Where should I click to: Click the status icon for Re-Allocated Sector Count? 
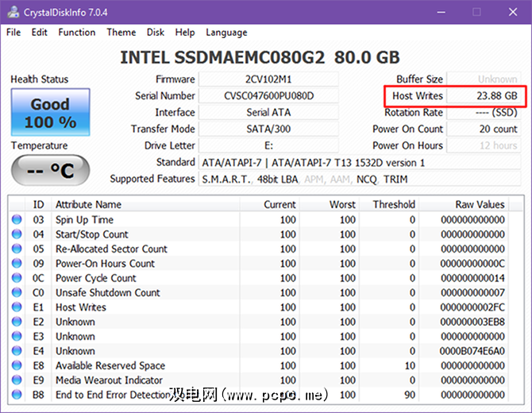[x=17, y=249]
